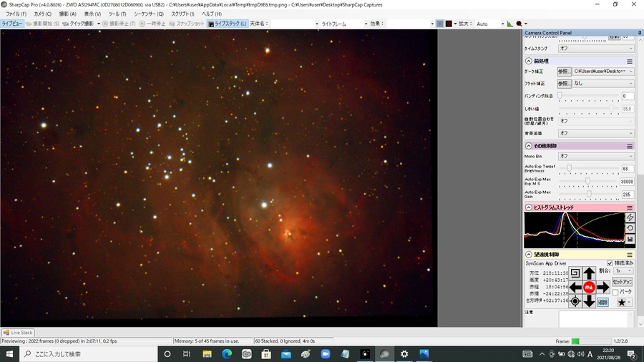The height and width of the screenshot is (362, 644).
Task: Click the バンディング除去 value field
Action: click(628, 96)
